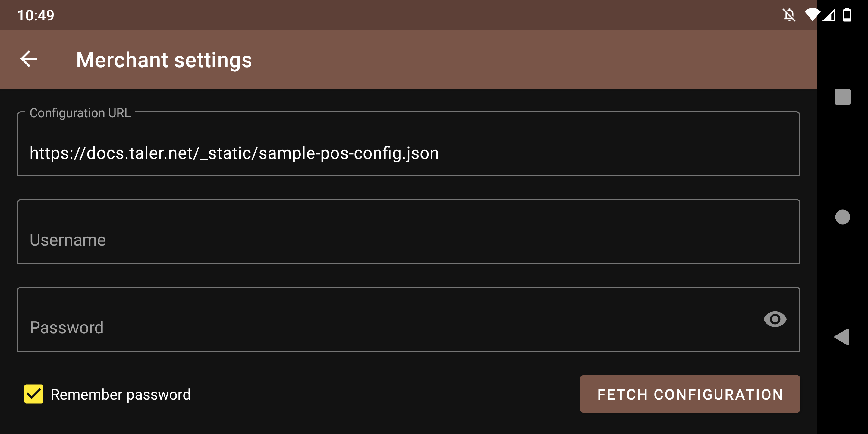868x434 pixels.
Task: Tap the muted notifications bell icon
Action: coord(789,15)
